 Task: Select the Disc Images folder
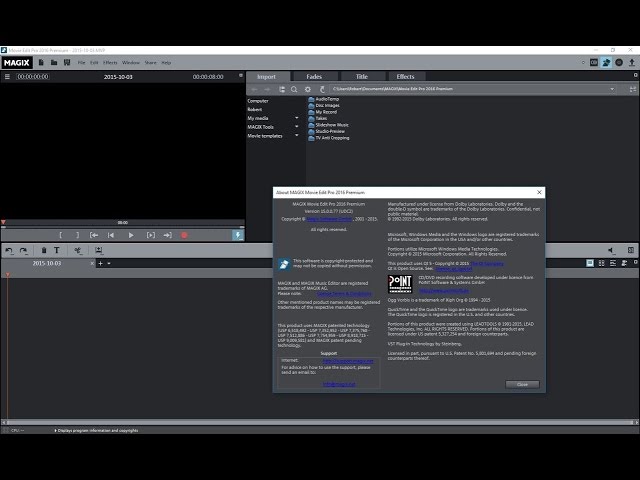pos(324,105)
